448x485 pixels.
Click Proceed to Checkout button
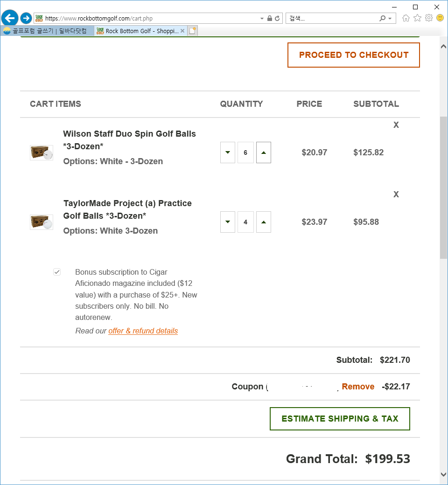pyautogui.click(x=354, y=55)
